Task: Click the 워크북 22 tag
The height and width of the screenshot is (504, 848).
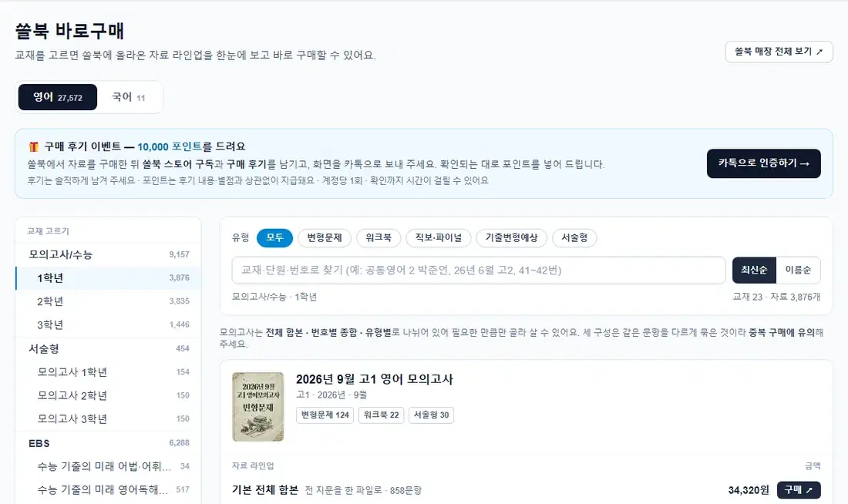Action: point(382,415)
